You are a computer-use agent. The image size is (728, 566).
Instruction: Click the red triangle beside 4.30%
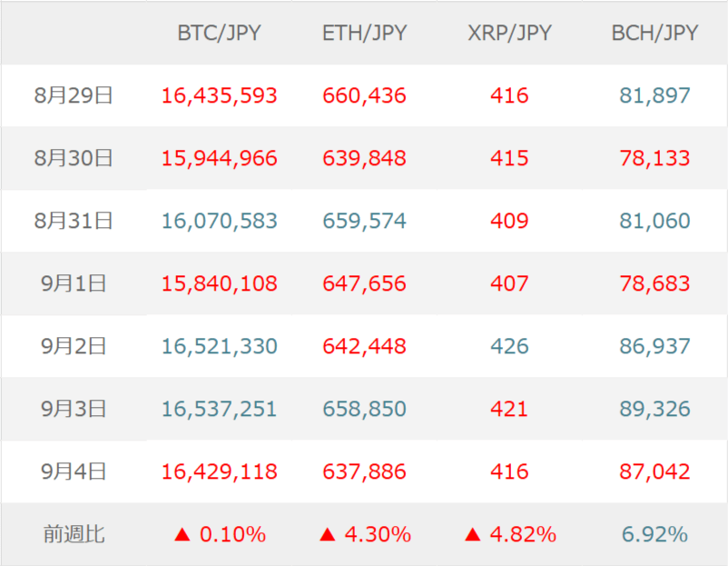coord(327,535)
